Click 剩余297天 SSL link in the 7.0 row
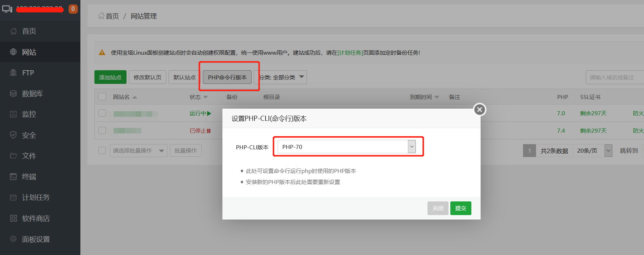Viewport: 644px width, 255px height. 593,113
